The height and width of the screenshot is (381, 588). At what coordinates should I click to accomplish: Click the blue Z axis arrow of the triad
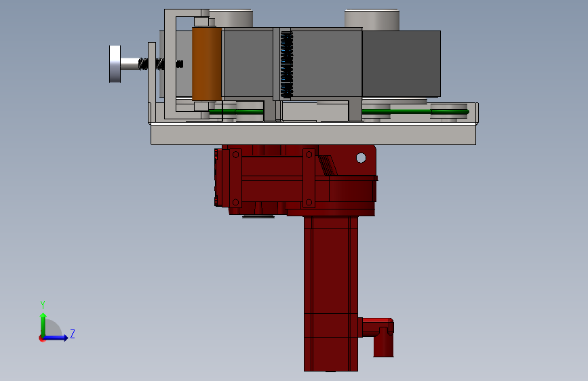(56, 338)
